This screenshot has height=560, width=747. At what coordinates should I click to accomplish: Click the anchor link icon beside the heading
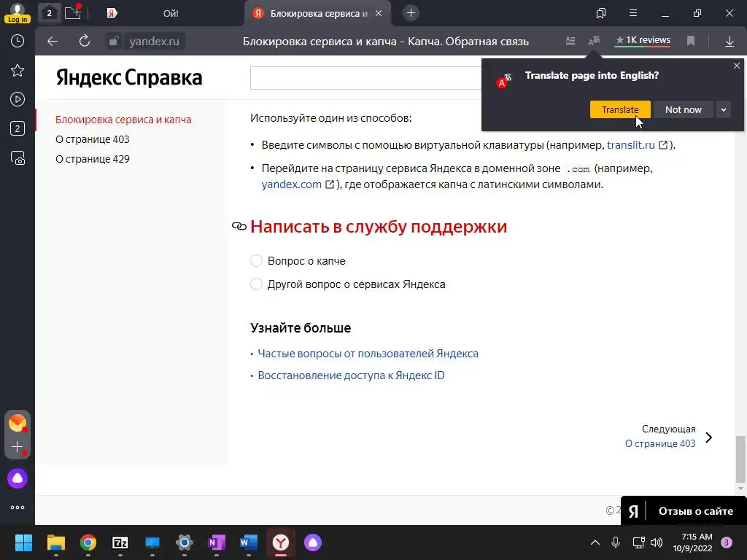tap(239, 226)
